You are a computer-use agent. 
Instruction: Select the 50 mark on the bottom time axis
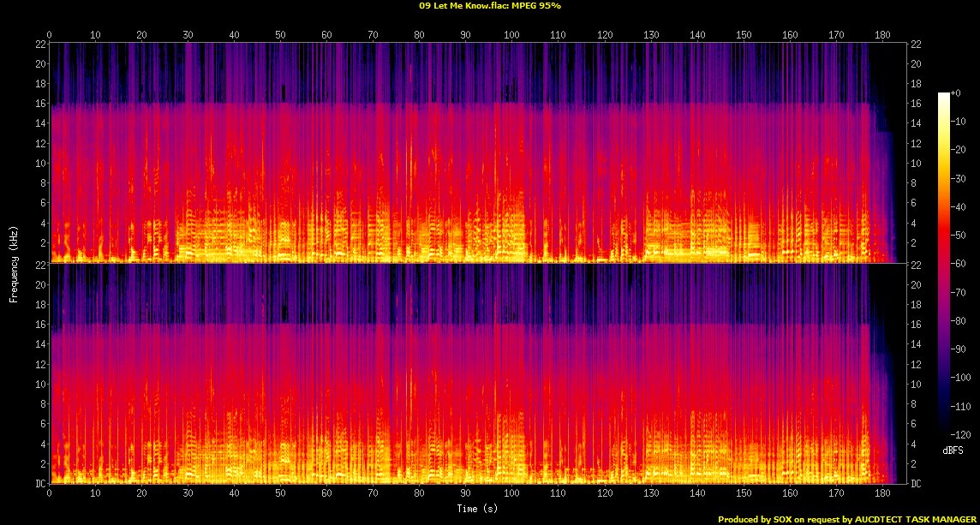[x=280, y=493]
